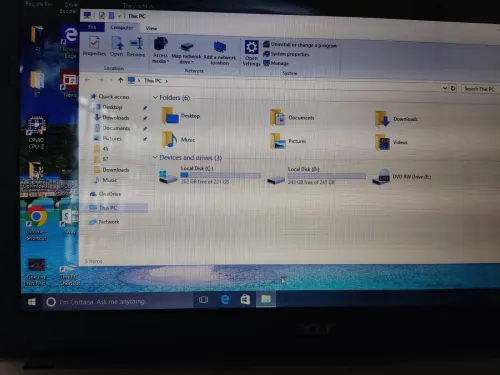Click the Cortana search box
The height and width of the screenshot is (375, 500).
pyautogui.click(x=118, y=302)
